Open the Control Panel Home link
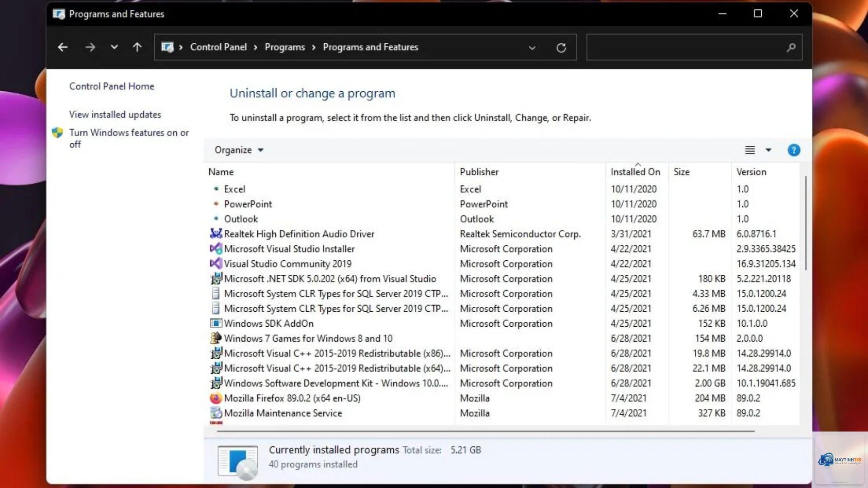The width and height of the screenshot is (868, 488). click(x=112, y=86)
